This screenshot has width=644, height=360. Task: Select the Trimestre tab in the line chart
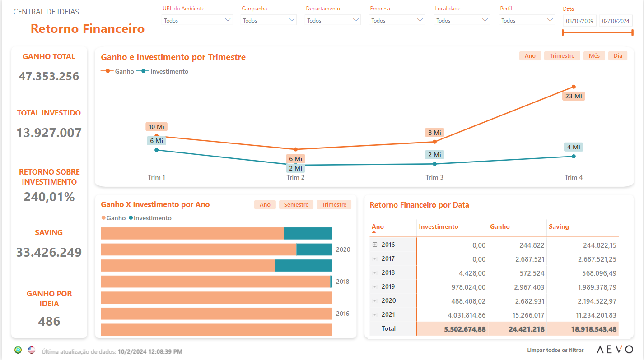[562, 55]
